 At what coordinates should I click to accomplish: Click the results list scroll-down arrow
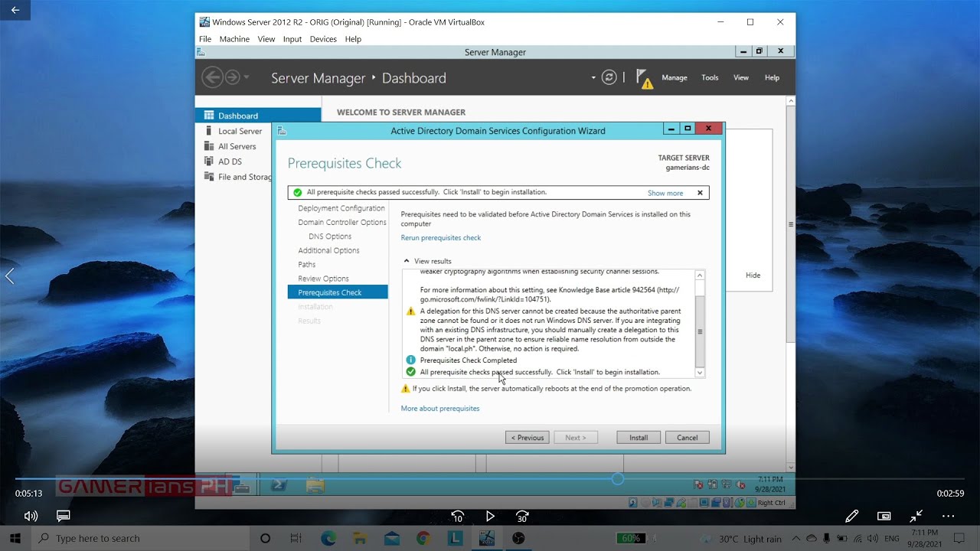pyautogui.click(x=700, y=372)
